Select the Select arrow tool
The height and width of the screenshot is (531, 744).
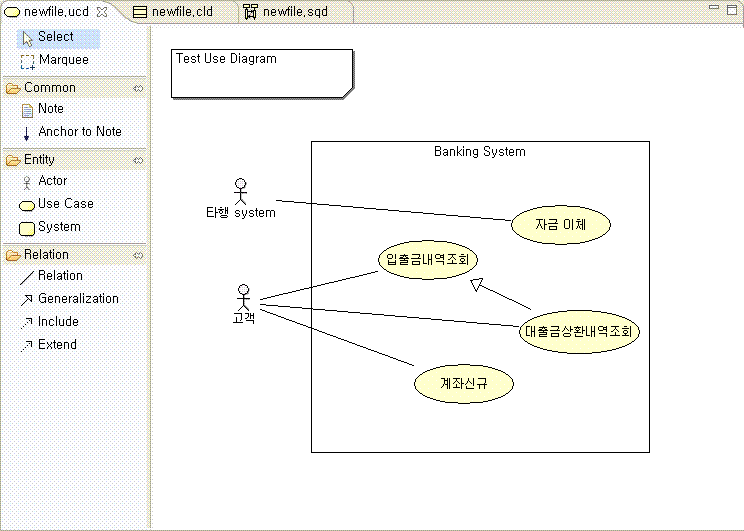click(56, 37)
